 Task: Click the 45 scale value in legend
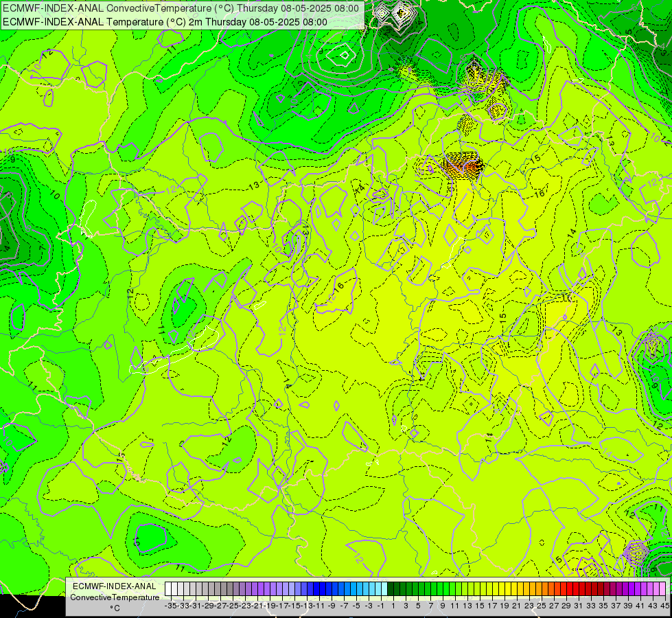click(x=664, y=606)
